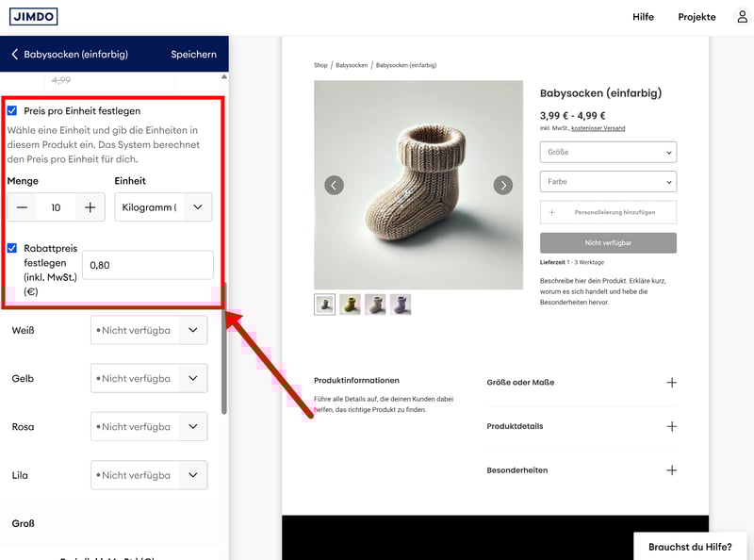This screenshot has width=754, height=560.
Task: Increase Menge with the plus button
Action: point(90,207)
